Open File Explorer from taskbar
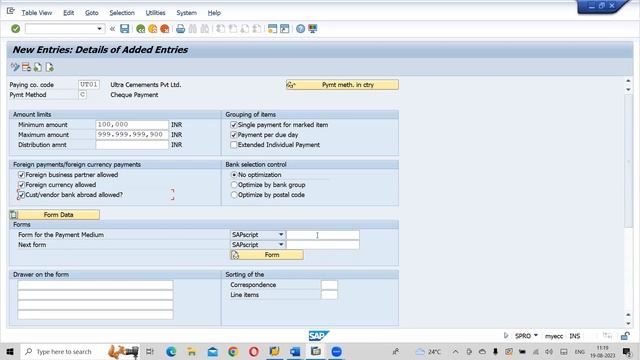This screenshot has height=360, width=640. coord(191,351)
